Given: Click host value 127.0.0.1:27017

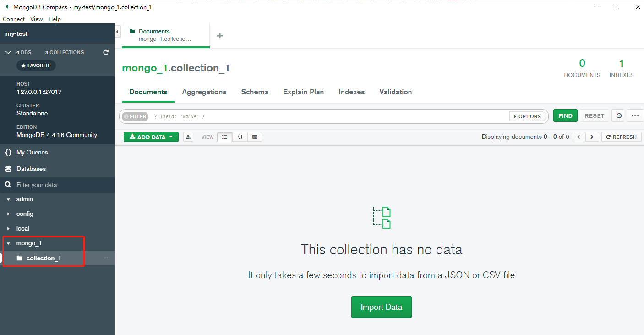Looking at the screenshot, I should [39, 92].
